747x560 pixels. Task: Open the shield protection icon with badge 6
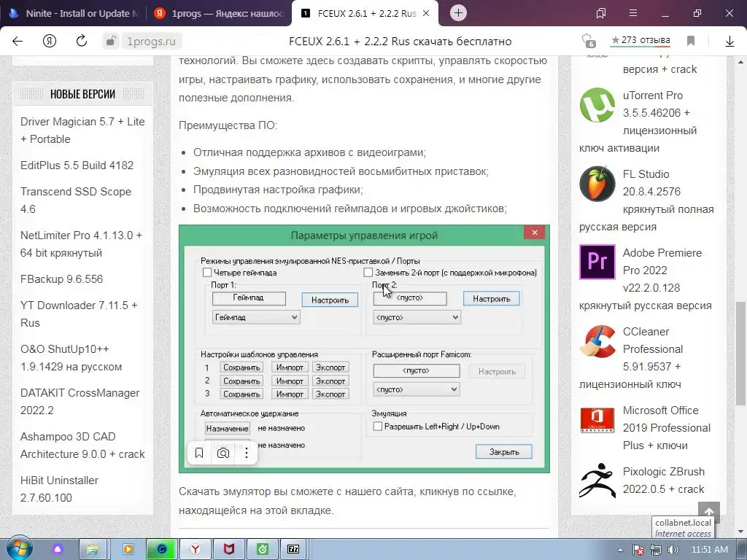(589, 41)
